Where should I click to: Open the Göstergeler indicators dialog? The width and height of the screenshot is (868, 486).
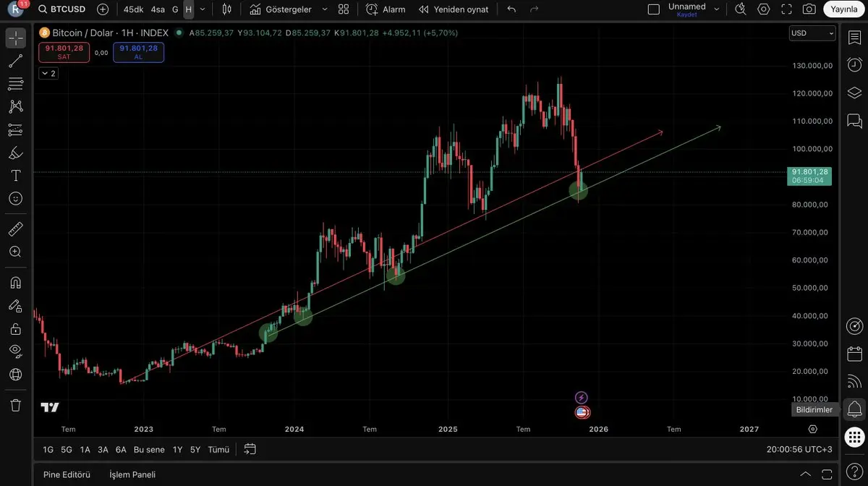click(x=280, y=9)
